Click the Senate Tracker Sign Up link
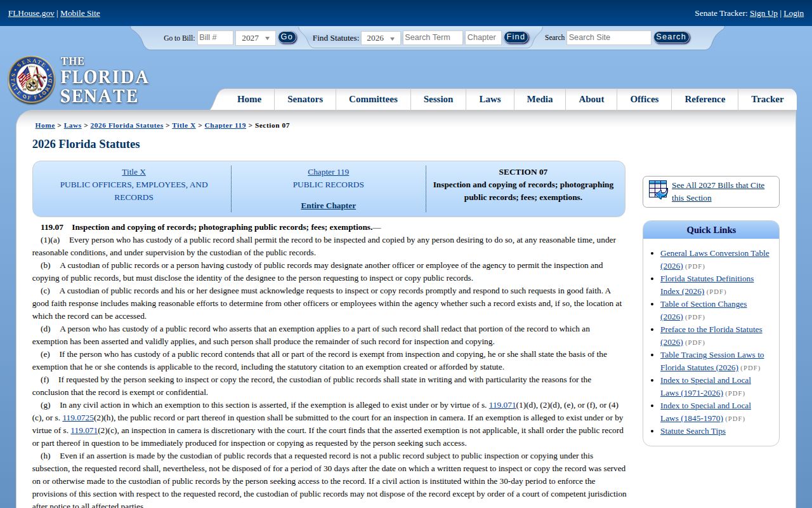 click(764, 13)
